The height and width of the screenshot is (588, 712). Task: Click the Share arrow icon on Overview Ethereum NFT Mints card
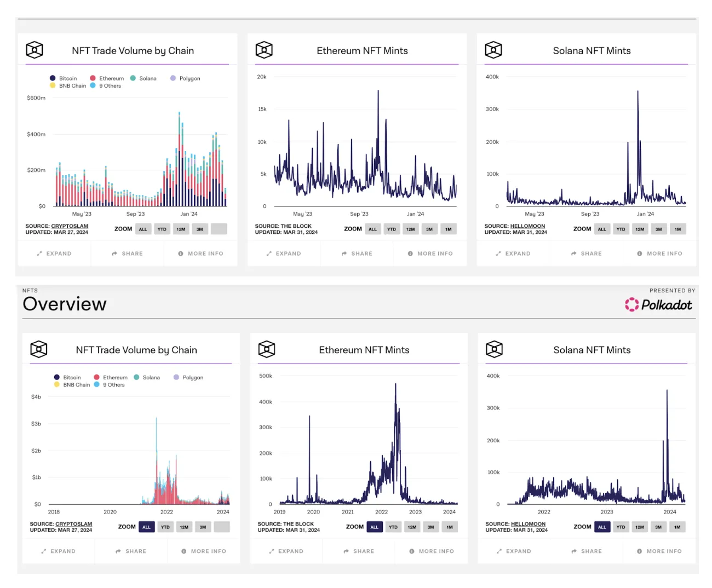coord(346,551)
